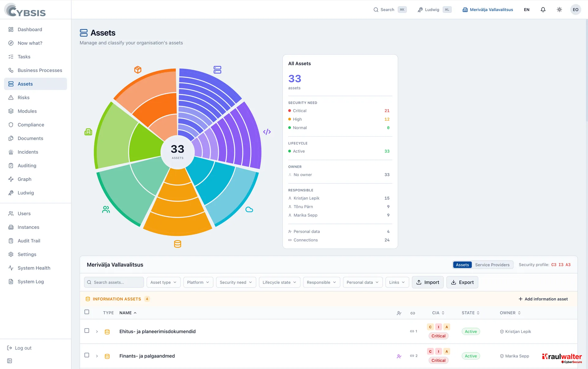Switch to the Service Providers toggle

click(492, 265)
